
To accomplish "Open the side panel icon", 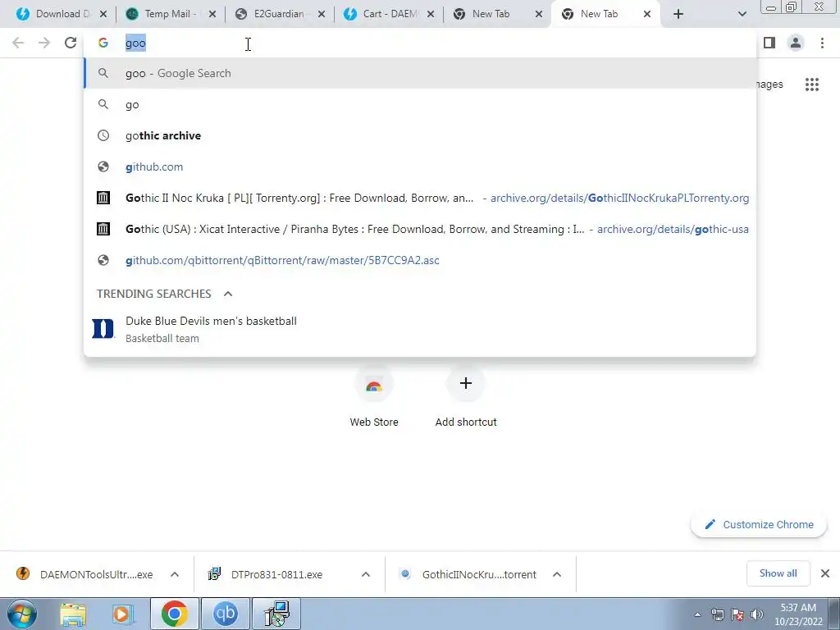I will coord(769,43).
